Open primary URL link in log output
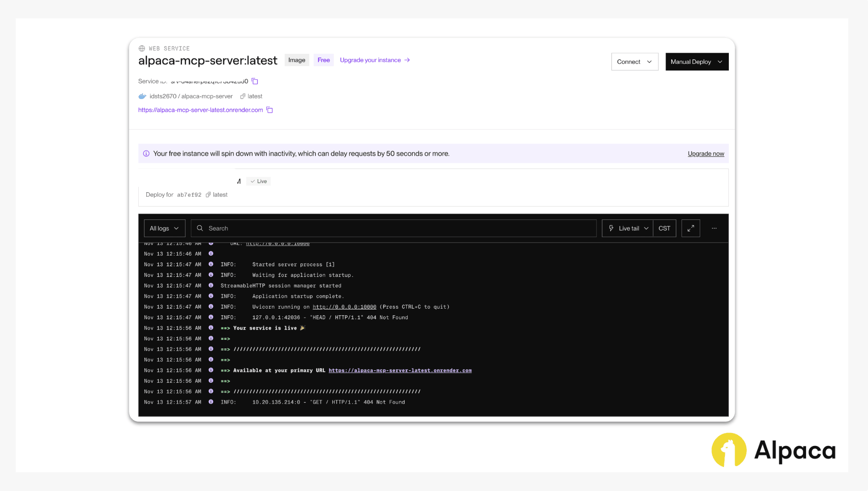Viewport: 868px width, 491px height. (x=400, y=371)
